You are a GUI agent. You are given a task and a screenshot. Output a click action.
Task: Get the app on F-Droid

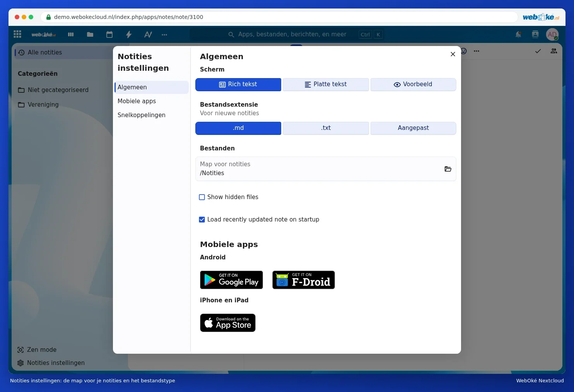point(304,280)
